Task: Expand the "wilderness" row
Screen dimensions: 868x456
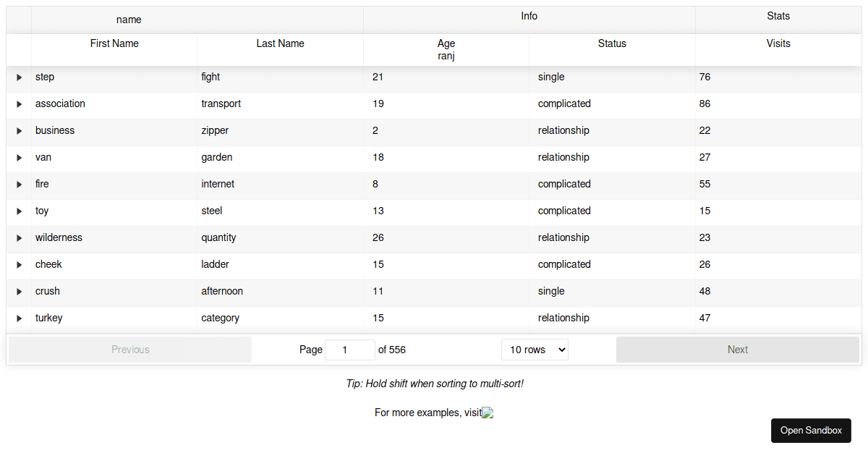Action: coord(19,237)
